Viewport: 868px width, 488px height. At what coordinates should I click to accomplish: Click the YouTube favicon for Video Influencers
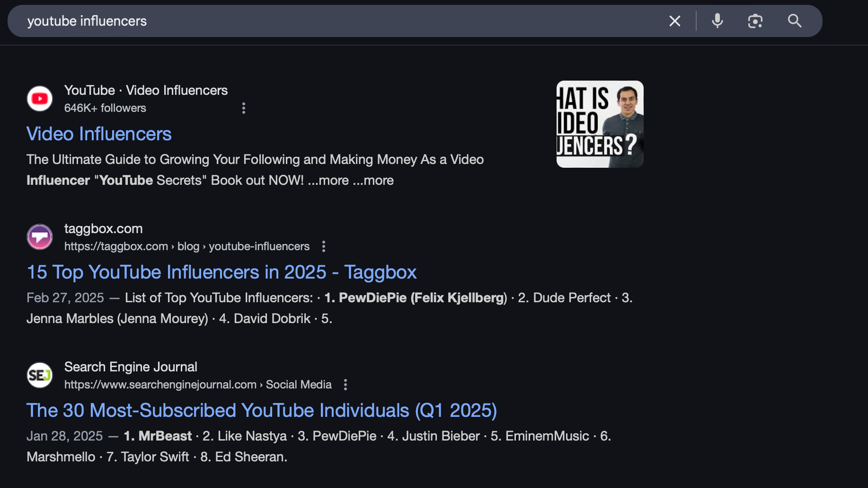(x=40, y=99)
